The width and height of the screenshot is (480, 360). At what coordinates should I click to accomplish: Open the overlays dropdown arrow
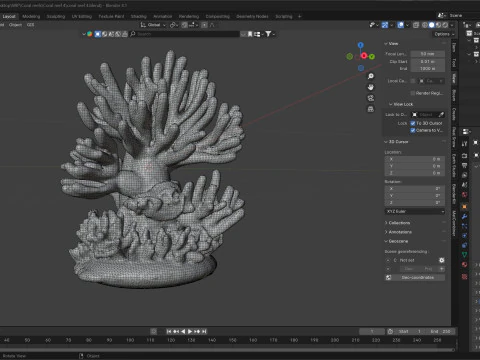tap(407, 25)
